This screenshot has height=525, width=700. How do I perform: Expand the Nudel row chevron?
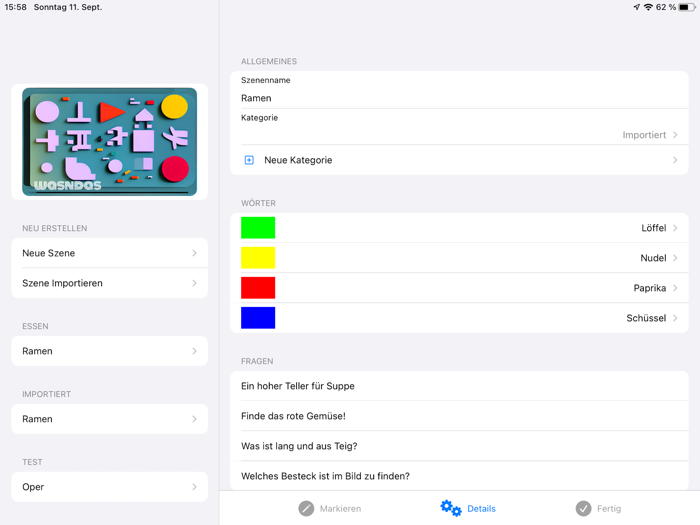point(675,258)
